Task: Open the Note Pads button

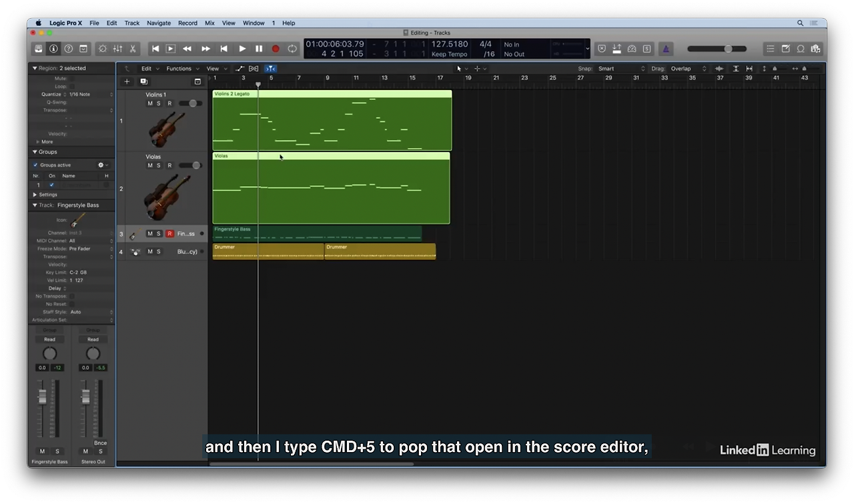Action: tap(785, 49)
